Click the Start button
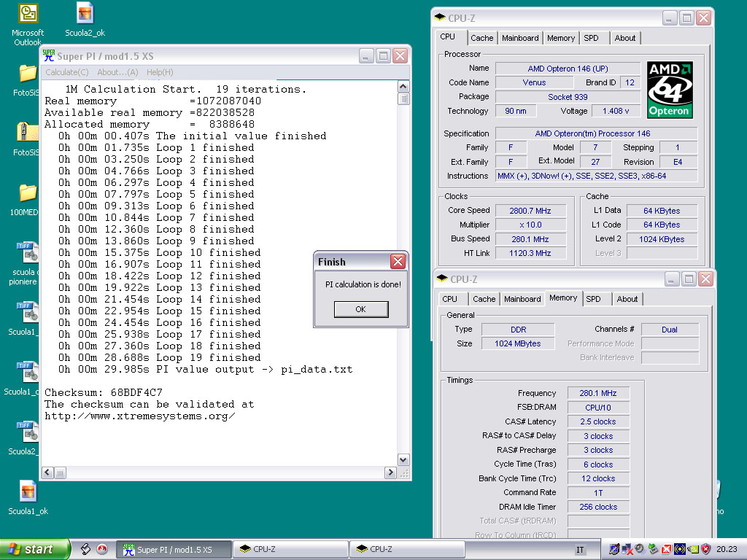747x560 pixels. [x=34, y=549]
